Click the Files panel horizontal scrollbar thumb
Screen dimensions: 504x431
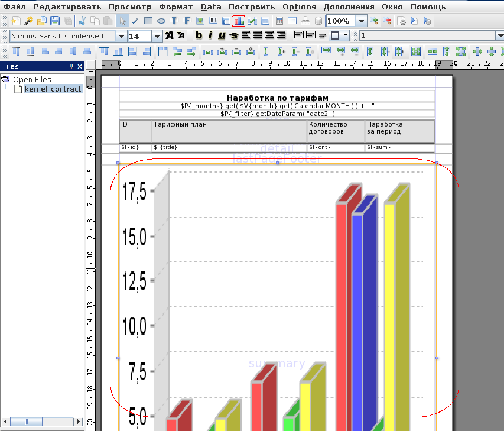coord(26,422)
